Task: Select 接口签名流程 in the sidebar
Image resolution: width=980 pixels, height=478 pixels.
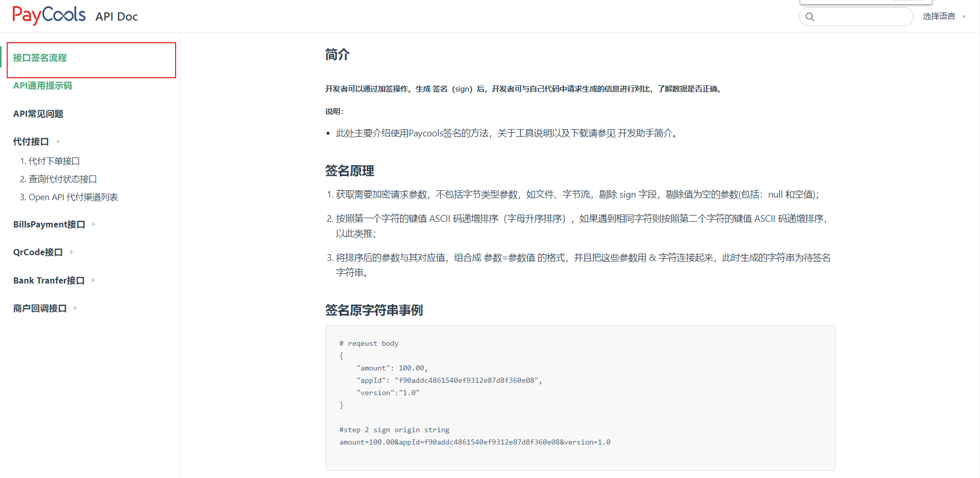Action: coord(40,58)
